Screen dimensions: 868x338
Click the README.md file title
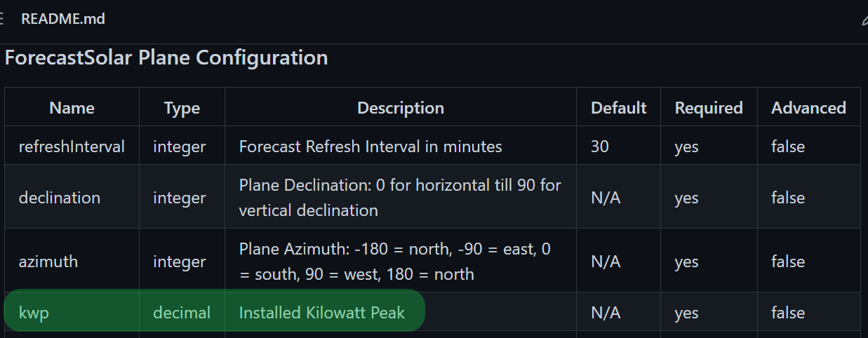[63, 19]
